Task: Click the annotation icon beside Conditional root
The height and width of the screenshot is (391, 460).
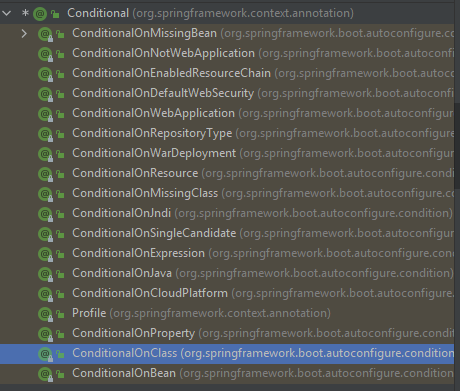Action: [x=40, y=14]
